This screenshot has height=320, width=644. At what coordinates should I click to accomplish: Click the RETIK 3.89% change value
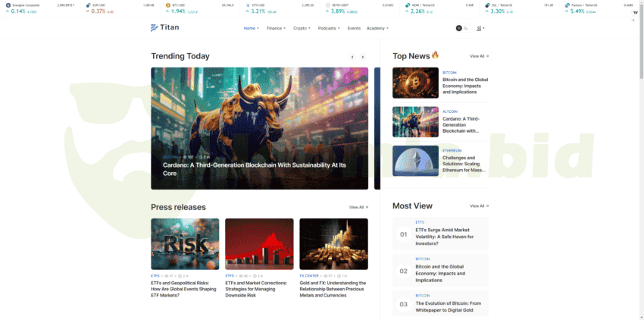(x=338, y=11)
